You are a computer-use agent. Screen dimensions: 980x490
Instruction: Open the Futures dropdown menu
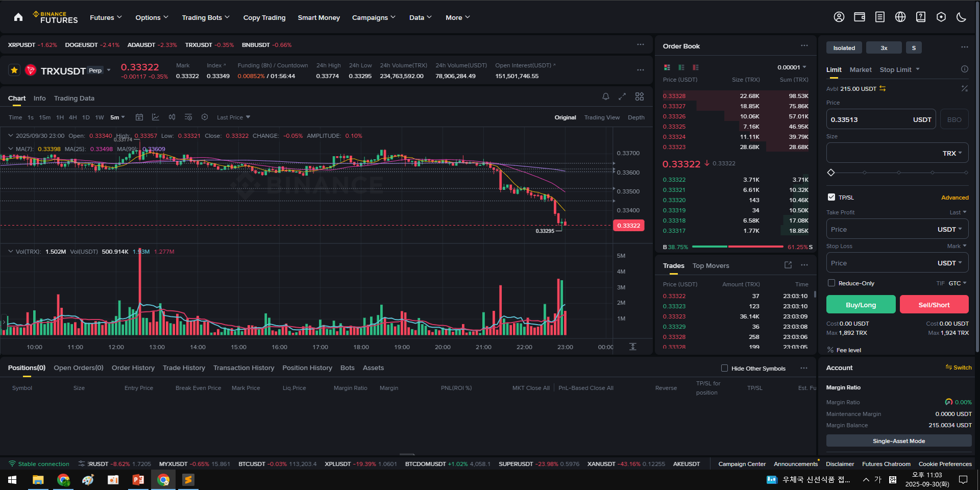(x=106, y=17)
